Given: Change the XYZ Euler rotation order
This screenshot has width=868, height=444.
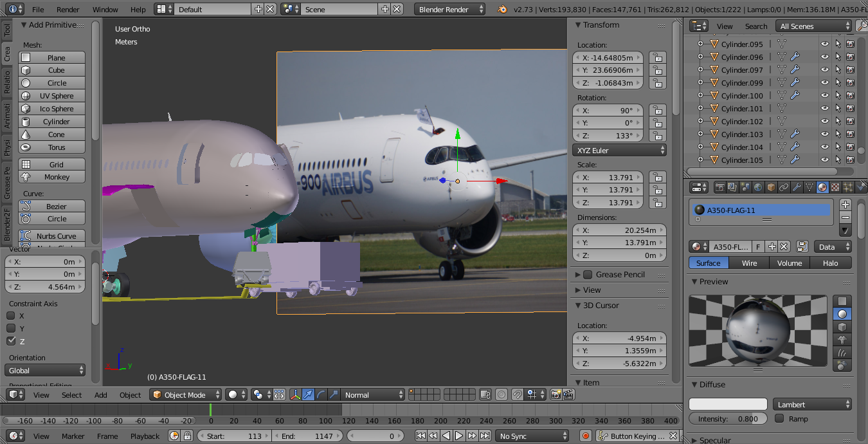Looking at the screenshot, I should 618,150.
